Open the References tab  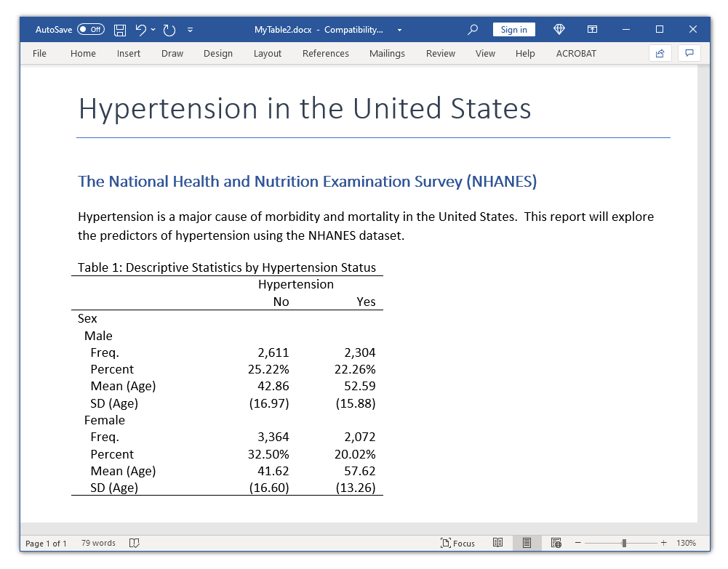pyautogui.click(x=325, y=53)
